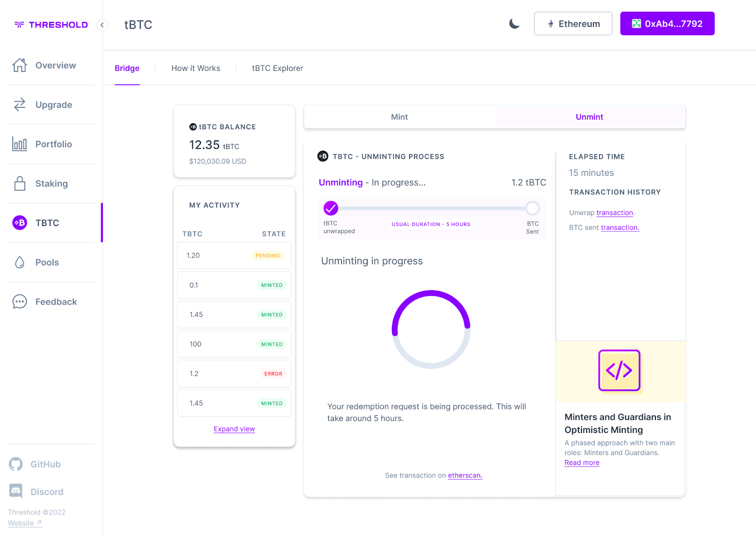756x536 pixels.
Task: Click the Minters and Guardians heading
Action: click(x=618, y=424)
